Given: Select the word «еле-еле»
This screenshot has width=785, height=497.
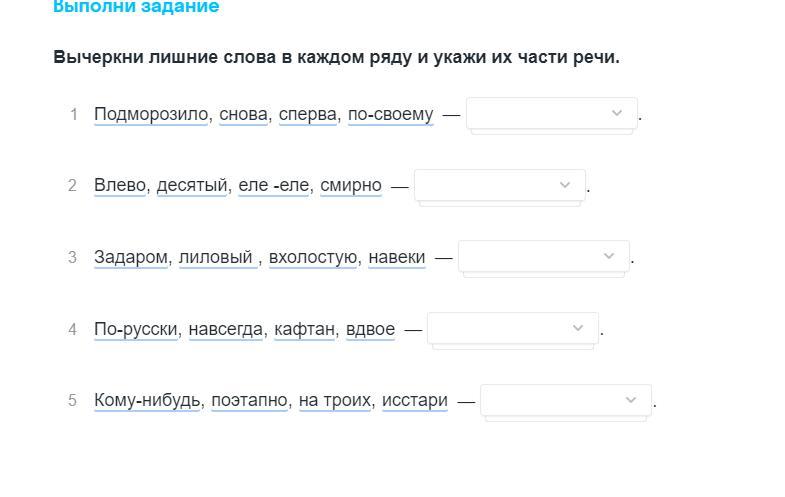Looking at the screenshot, I should [274, 185].
